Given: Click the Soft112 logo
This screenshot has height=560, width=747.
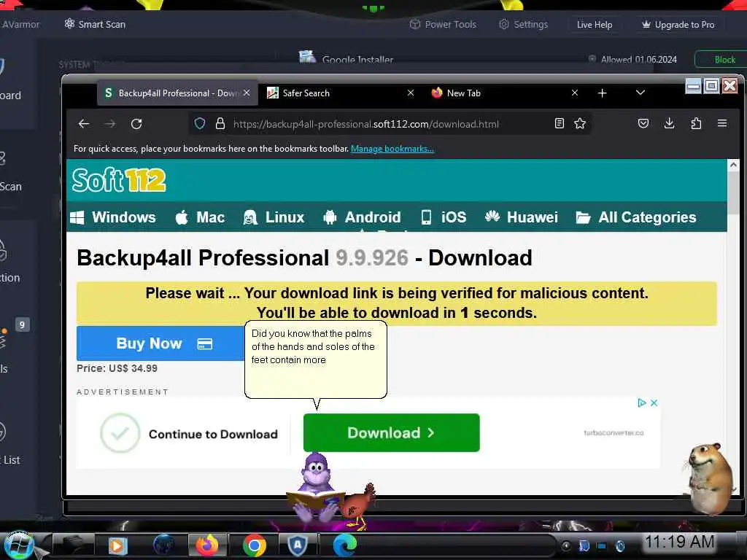Looking at the screenshot, I should coord(119,180).
